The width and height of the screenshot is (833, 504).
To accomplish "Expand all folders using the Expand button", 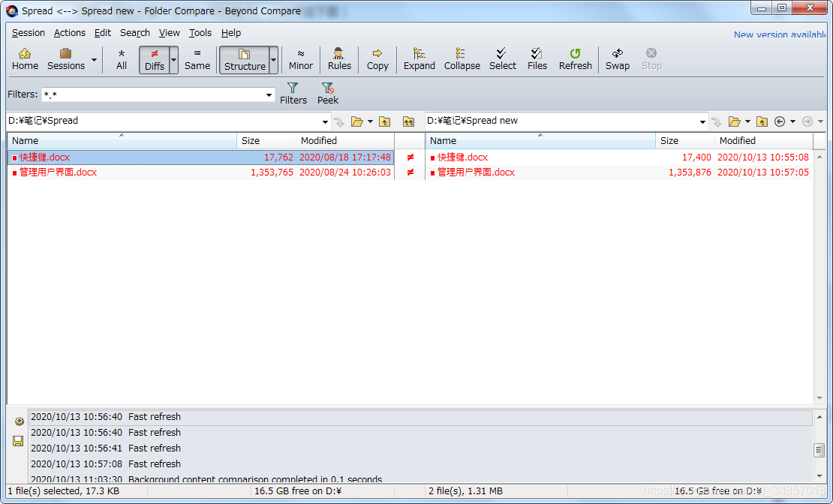I will tap(420, 59).
